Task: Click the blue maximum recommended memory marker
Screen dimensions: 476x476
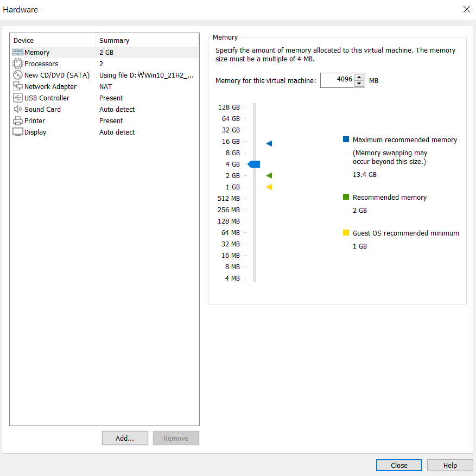Action: tap(269, 144)
